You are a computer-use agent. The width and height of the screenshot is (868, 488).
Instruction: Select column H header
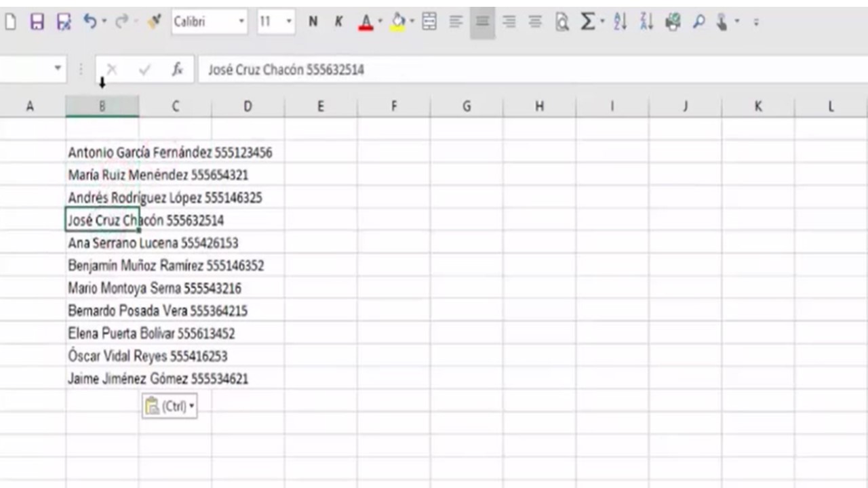[x=539, y=106]
